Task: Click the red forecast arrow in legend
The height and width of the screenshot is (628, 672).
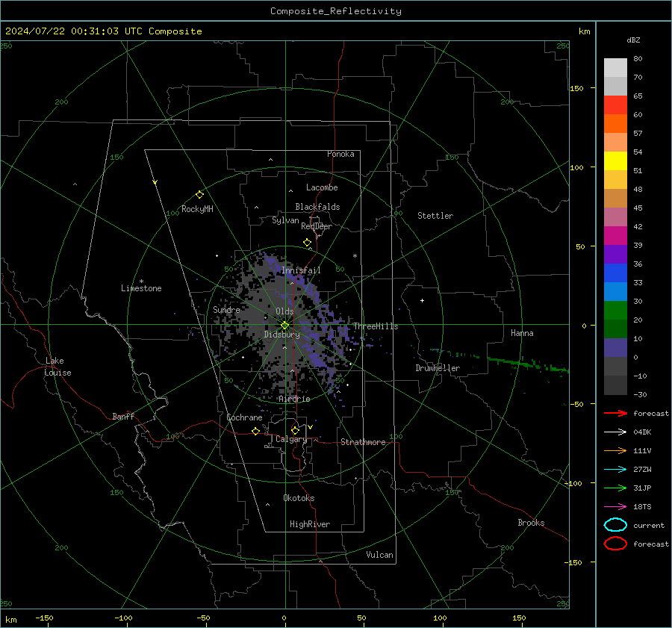Action: click(615, 413)
